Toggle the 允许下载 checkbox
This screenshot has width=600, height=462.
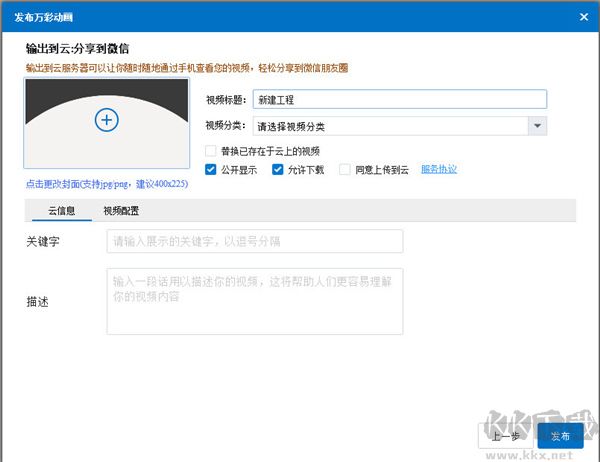pos(278,170)
